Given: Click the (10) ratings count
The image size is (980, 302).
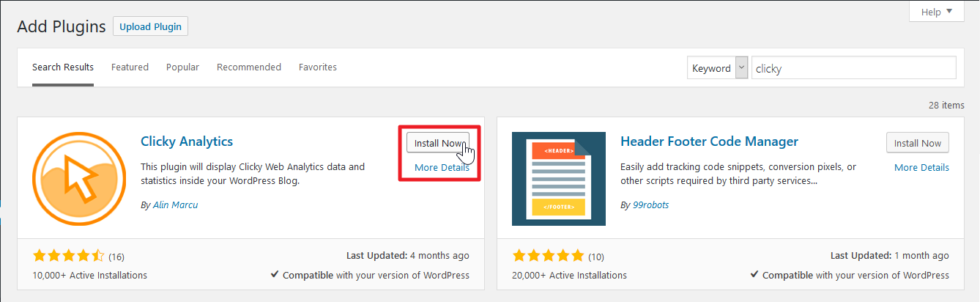Looking at the screenshot, I should (x=596, y=257).
